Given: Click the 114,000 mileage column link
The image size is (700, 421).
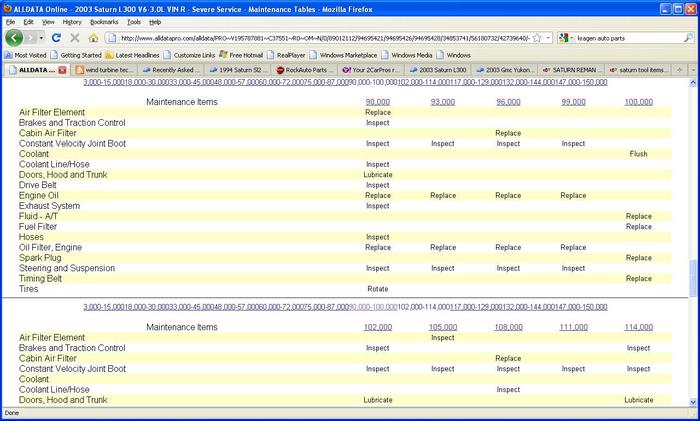Looking at the screenshot, I should (638, 326).
